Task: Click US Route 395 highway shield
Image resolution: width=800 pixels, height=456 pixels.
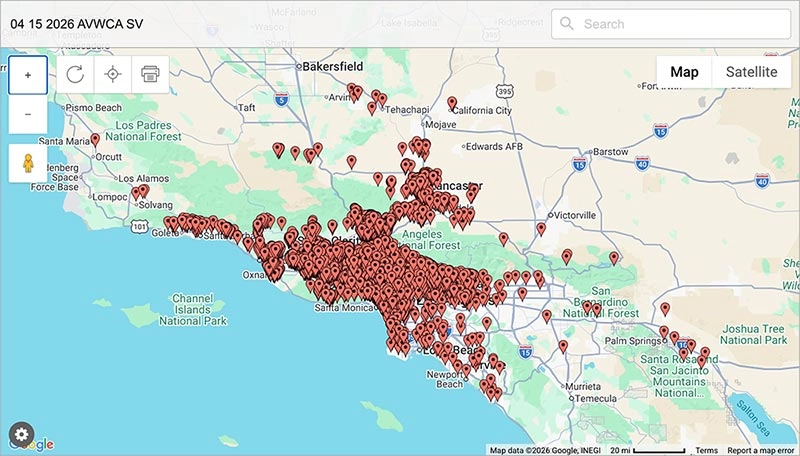Action: [504, 92]
